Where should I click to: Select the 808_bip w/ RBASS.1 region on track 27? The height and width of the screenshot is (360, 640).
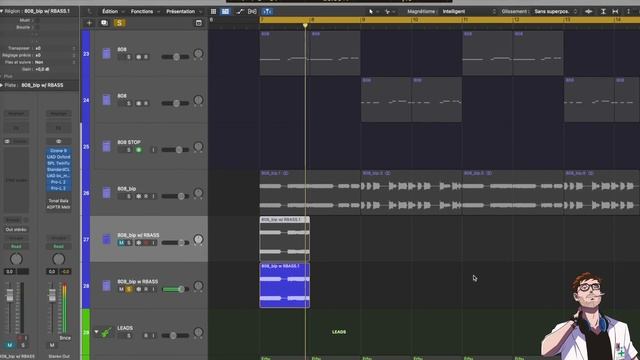(284, 239)
